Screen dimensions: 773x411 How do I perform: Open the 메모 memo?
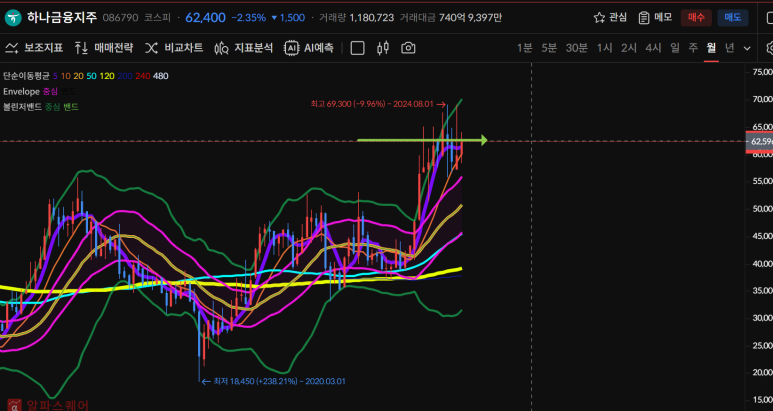(x=655, y=18)
